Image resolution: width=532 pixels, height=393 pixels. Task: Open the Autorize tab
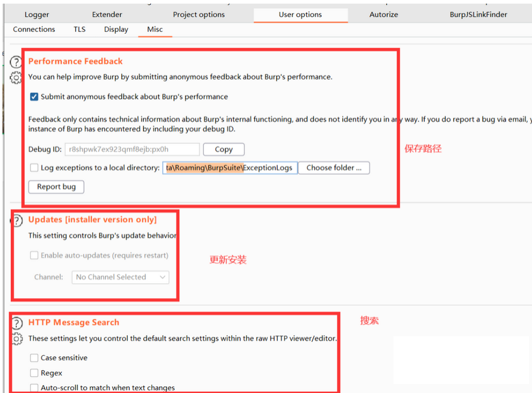[384, 14]
